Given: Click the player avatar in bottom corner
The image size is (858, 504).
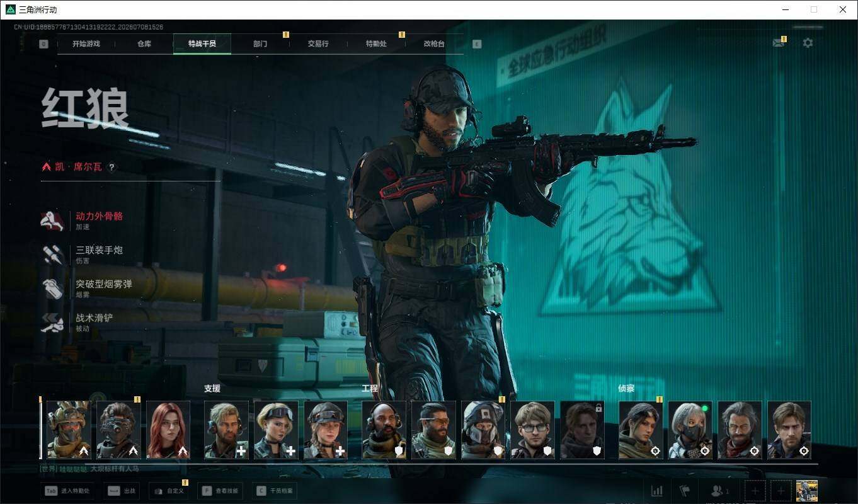Looking at the screenshot, I should pos(807,491).
